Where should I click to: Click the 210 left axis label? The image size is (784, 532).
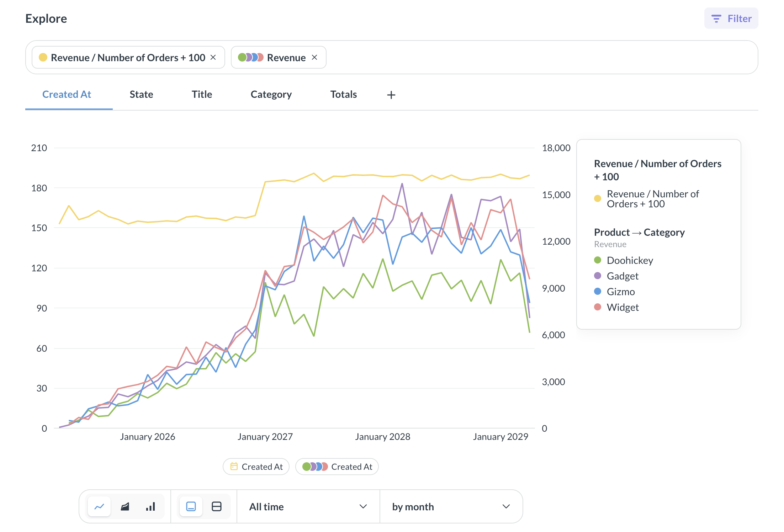pyautogui.click(x=39, y=148)
